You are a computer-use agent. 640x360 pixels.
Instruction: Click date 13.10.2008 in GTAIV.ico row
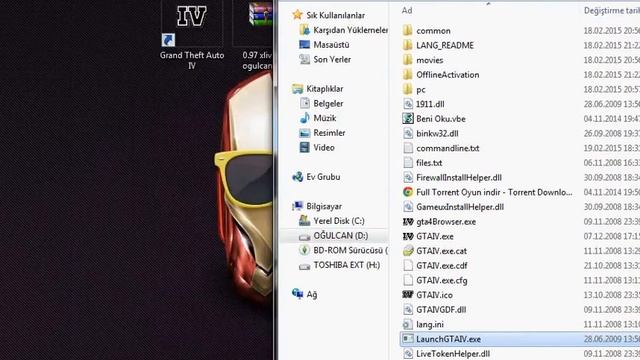point(611,295)
